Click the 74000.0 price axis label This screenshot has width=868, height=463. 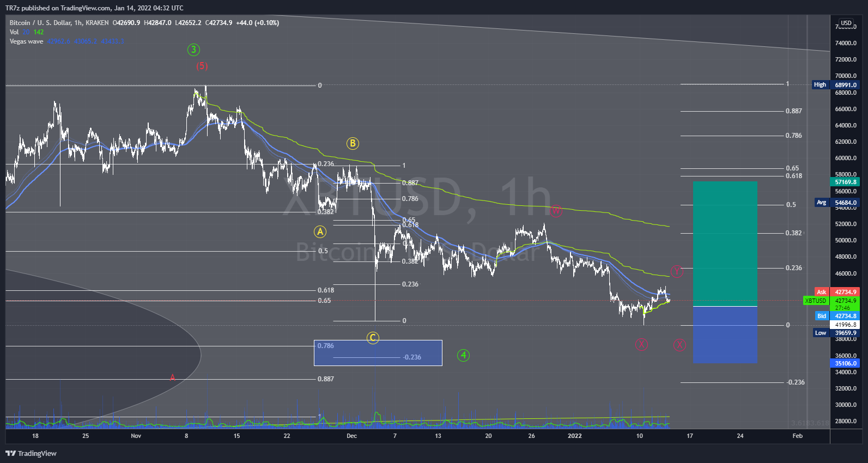tap(846, 43)
